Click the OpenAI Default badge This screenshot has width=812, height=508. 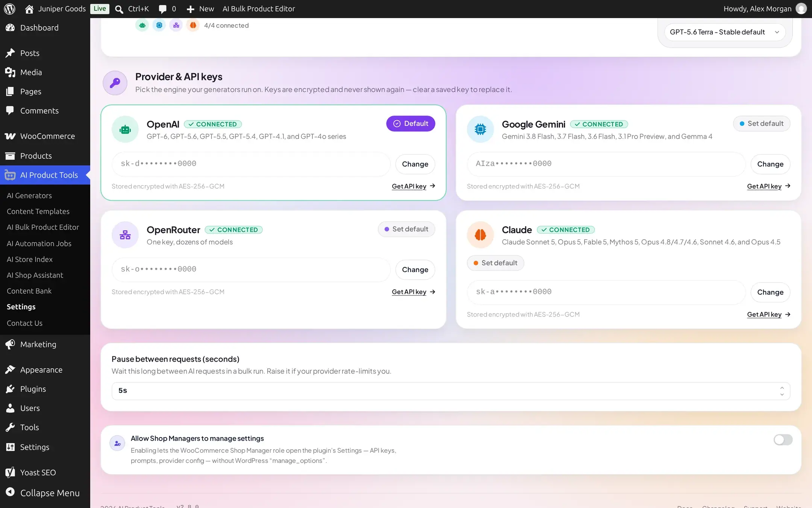[x=411, y=123]
